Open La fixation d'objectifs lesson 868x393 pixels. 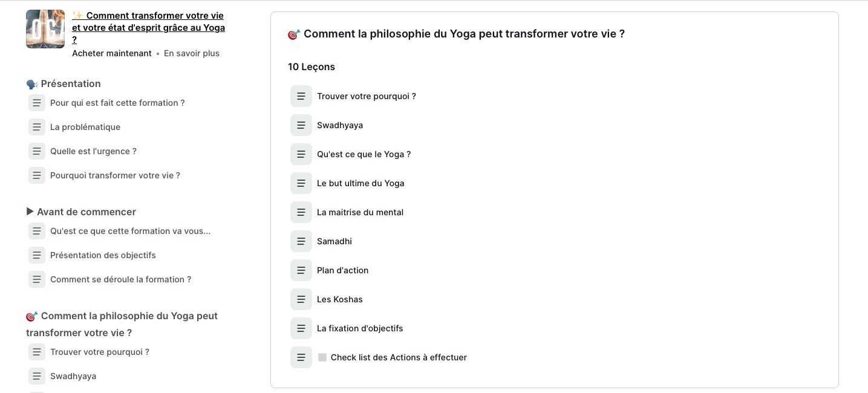coord(360,328)
